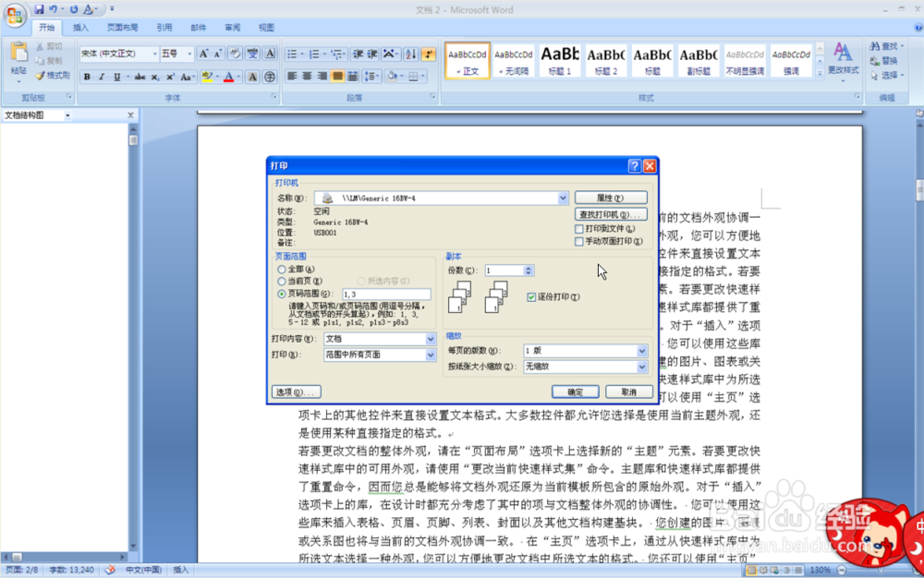This screenshot has height=578, width=924.
Task: Click the Underline (U) icon
Action: click(x=117, y=78)
